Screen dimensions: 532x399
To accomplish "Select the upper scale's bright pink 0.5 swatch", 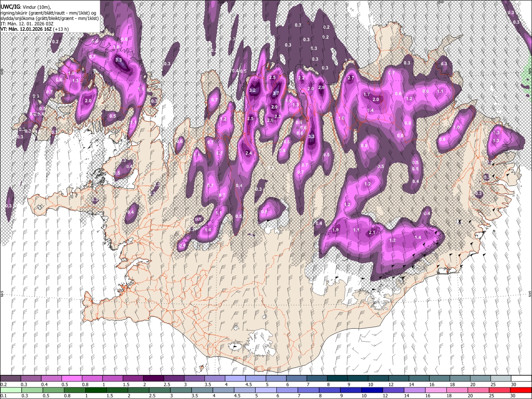I will [x=71, y=379].
